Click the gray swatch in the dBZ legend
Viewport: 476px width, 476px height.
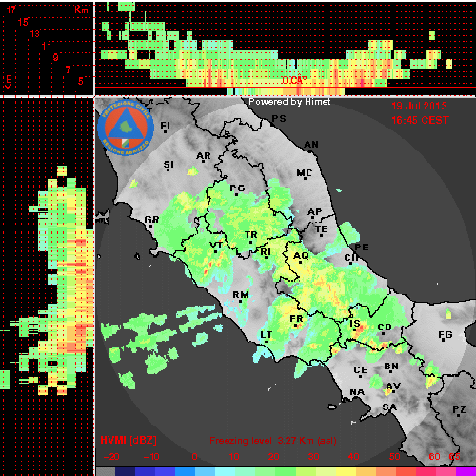click(x=106, y=471)
